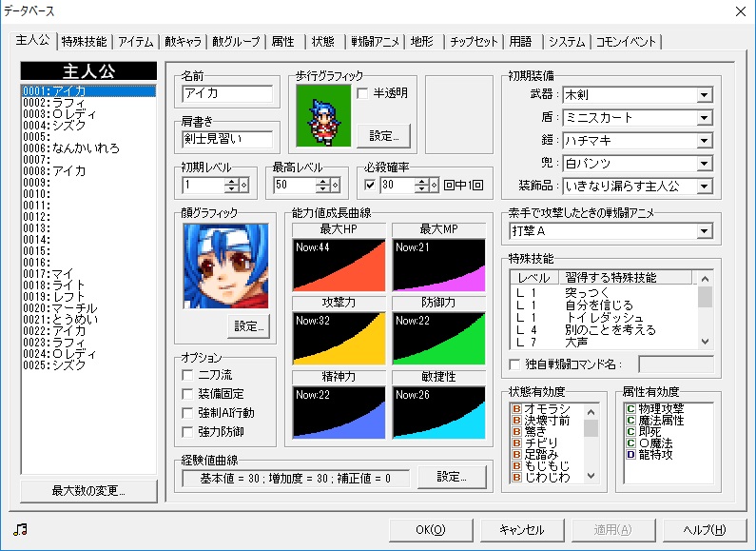Image resolution: width=756 pixels, height=551 pixels.
Task: Switch to the コモンイベント tab
Action: coord(626,42)
